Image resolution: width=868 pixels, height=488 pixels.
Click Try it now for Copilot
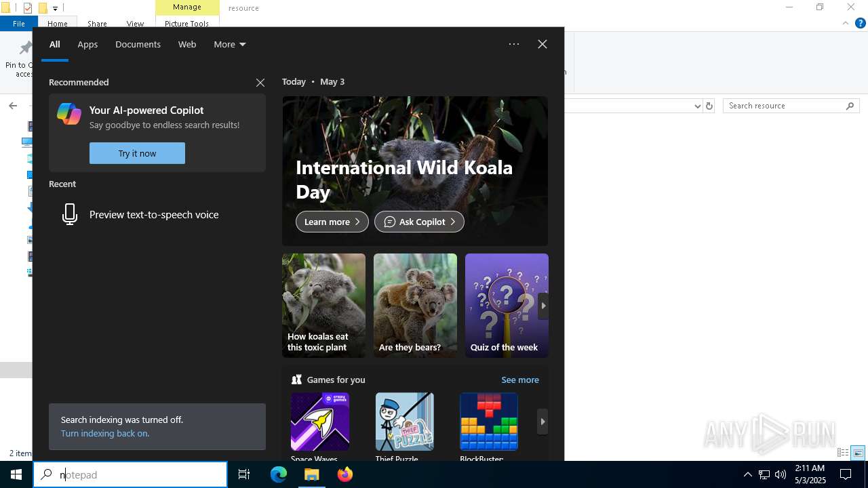tap(137, 153)
